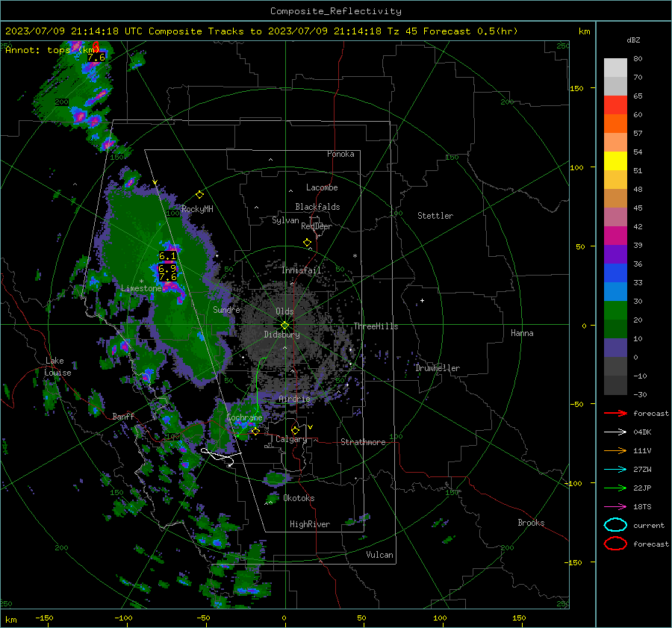
Task: Pick the purple 36-39 dBZ color swatch
Action: point(615,254)
